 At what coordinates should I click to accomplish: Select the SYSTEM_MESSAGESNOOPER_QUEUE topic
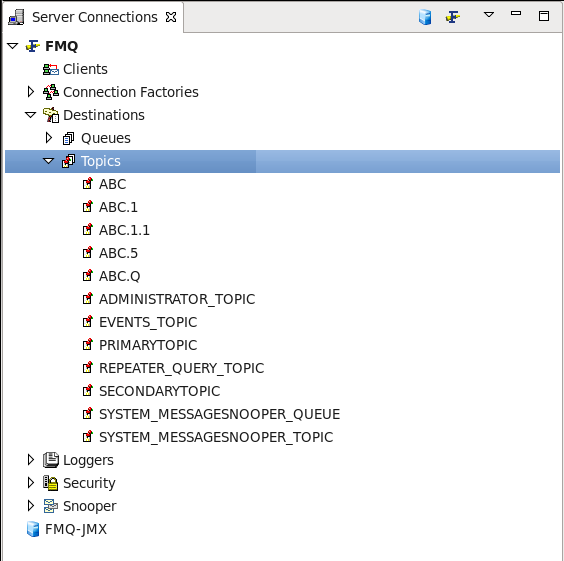[219, 414]
